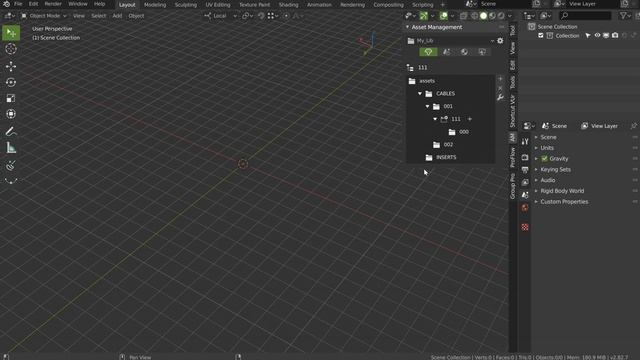Choose rendered viewport shading sphere
Viewport: 640px width, 360px height.
tap(501, 16)
